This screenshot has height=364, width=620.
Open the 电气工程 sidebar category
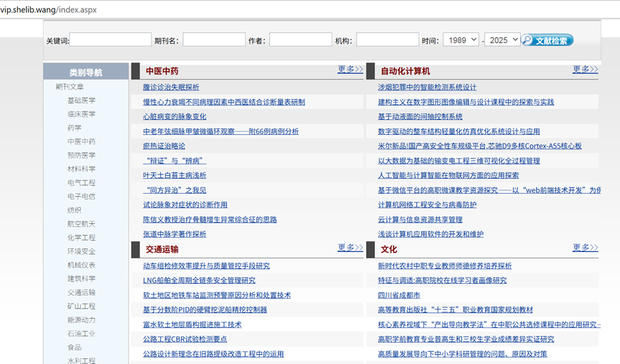(81, 183)
